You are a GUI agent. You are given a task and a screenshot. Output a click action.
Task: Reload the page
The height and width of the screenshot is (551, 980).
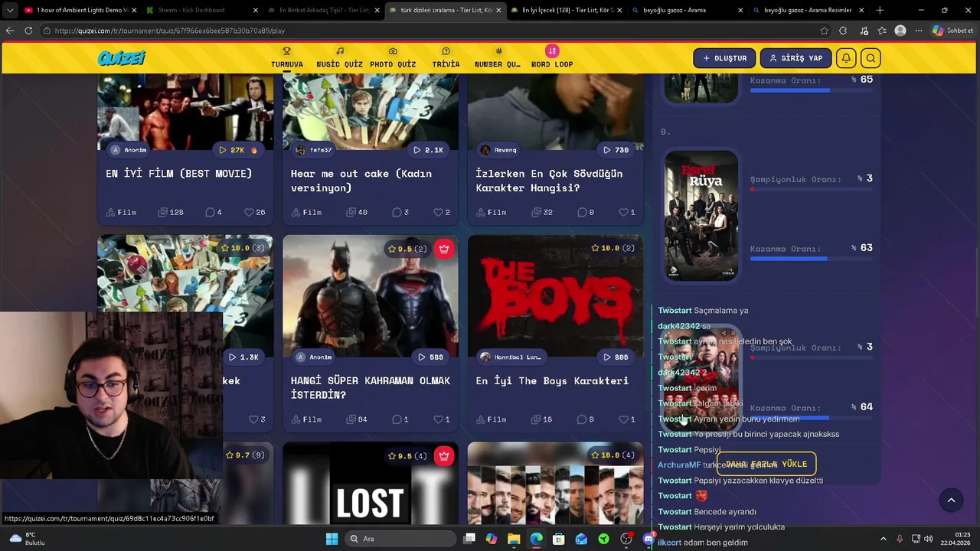pyautogui.click(x=28, y=31)
